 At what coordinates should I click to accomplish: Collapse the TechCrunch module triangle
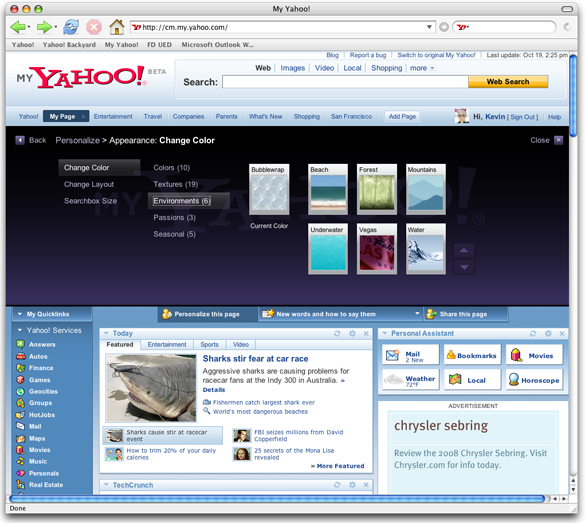pos(107,484)
